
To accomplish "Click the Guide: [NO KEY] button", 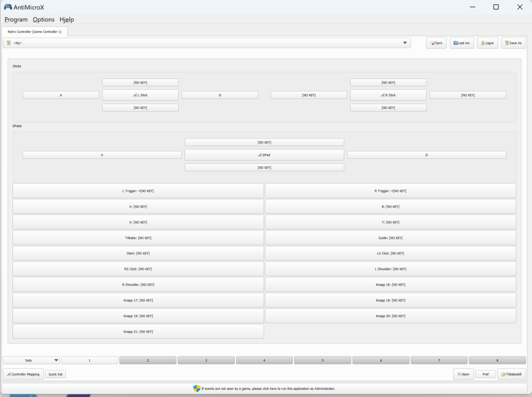I will click(x=391, y=238).
